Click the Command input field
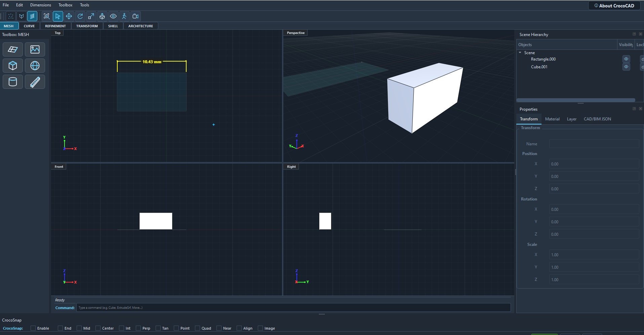 [293, 307]
